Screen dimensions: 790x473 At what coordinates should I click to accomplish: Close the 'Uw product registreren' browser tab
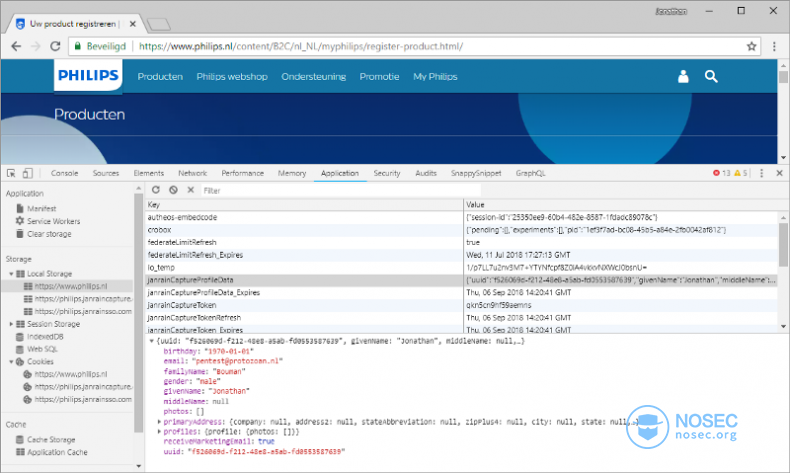click(133, 24)
